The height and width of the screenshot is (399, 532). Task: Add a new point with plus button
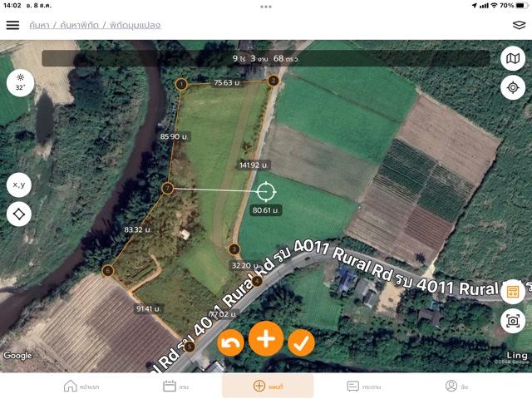[266, 338]
